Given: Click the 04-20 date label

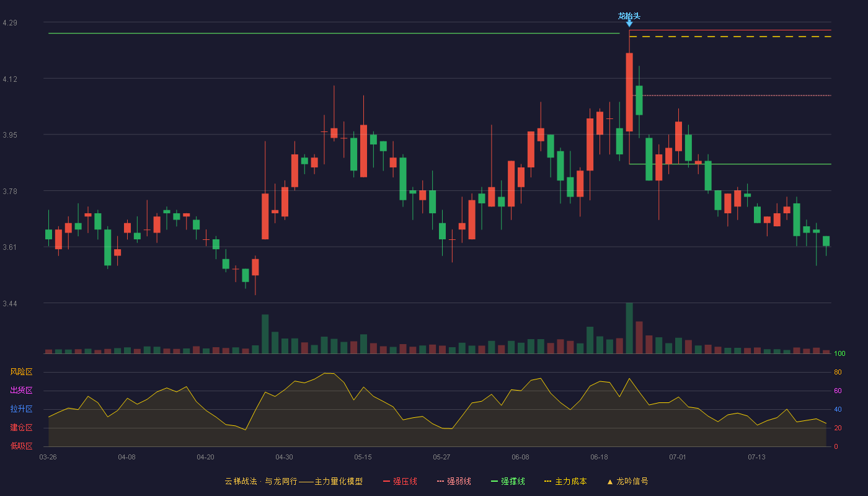Looking at the screenshot, I should pyautogui.click(x=205, y=457).
